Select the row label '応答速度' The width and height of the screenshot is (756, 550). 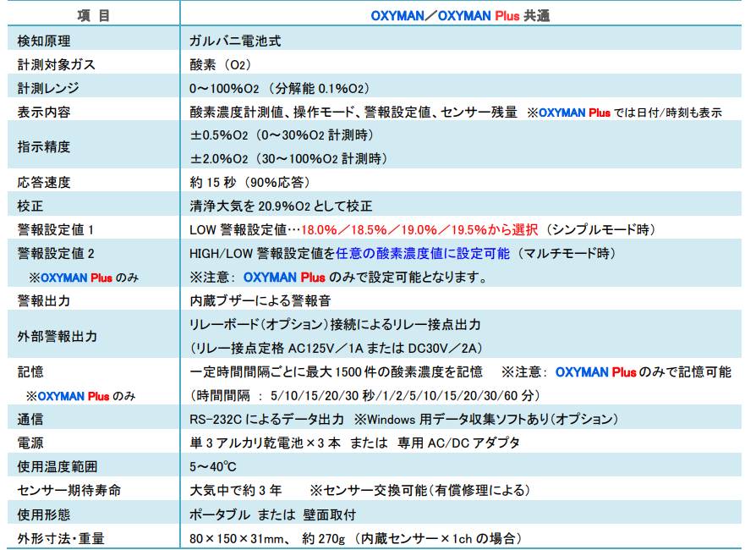[x=44, y=183]
